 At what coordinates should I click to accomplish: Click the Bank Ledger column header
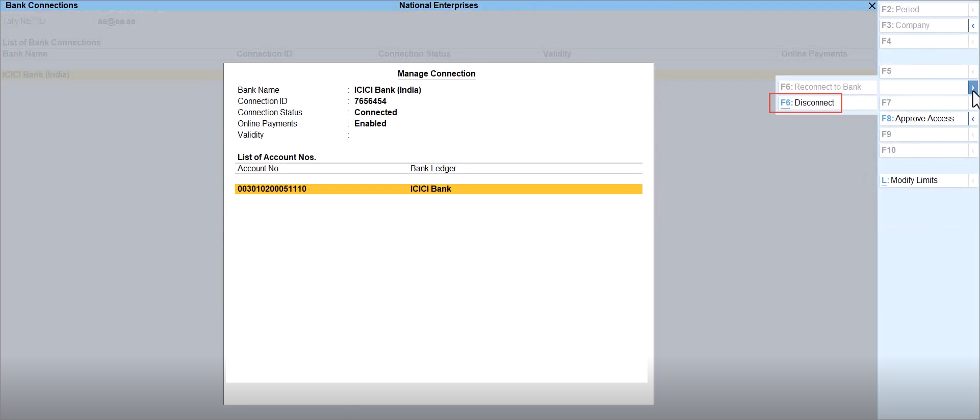[x=433, y=169]
